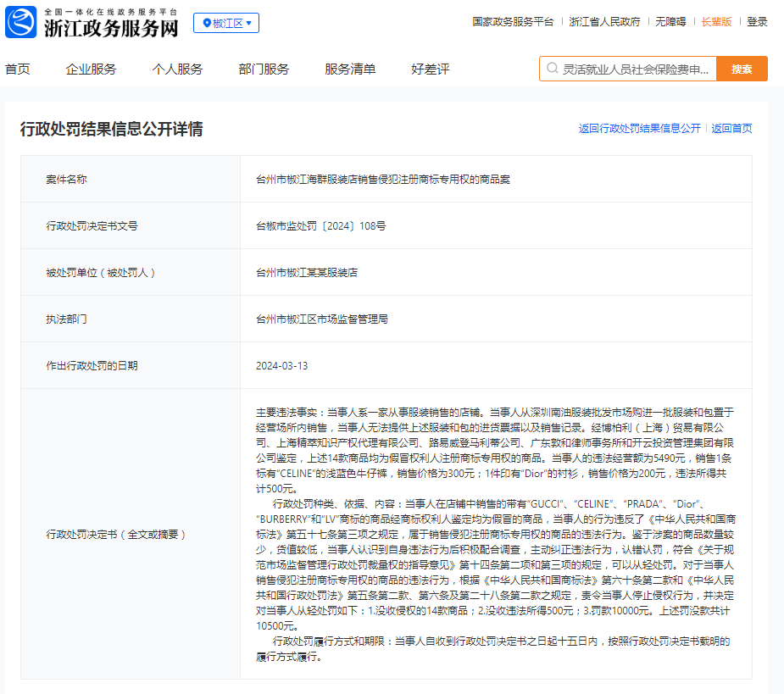Image resolution: width=784 pixels, height=694 pixels.
Task: Open the 好差评 menu
Action: 430,69
